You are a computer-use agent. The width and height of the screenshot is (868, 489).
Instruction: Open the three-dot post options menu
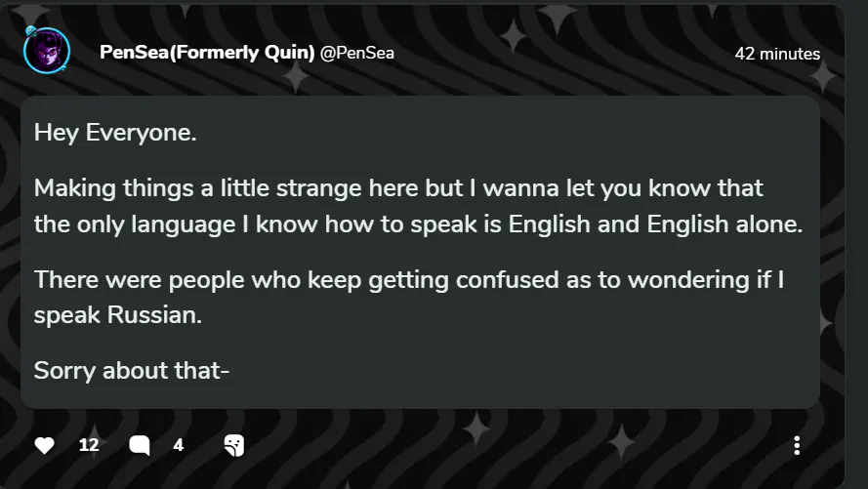797,446
